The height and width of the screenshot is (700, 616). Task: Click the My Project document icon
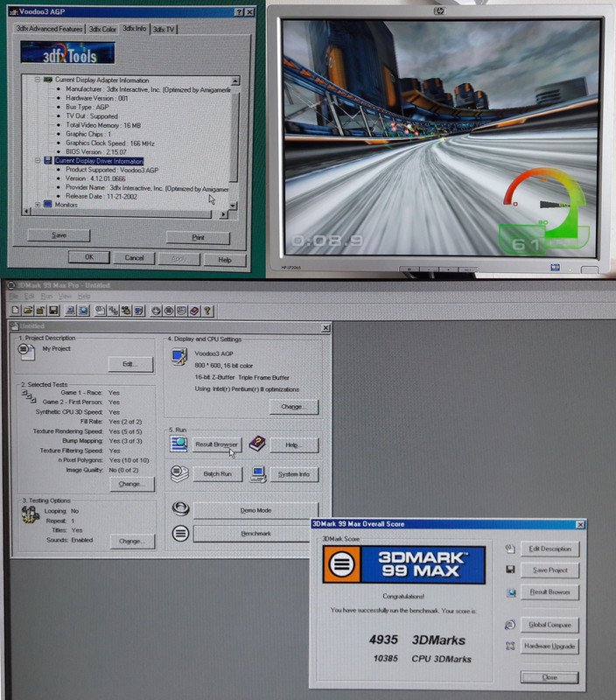26,352
